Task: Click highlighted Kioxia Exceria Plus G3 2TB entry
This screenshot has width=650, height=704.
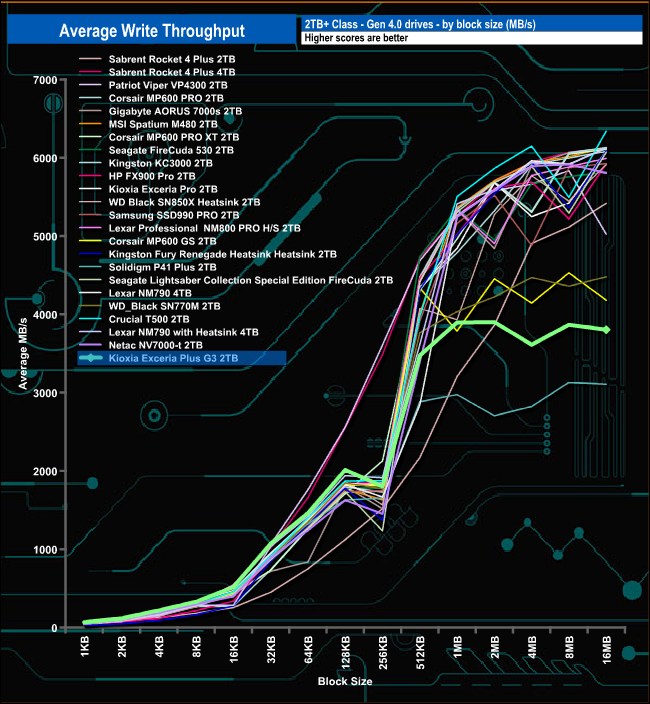Action: (x=182, y=358)
